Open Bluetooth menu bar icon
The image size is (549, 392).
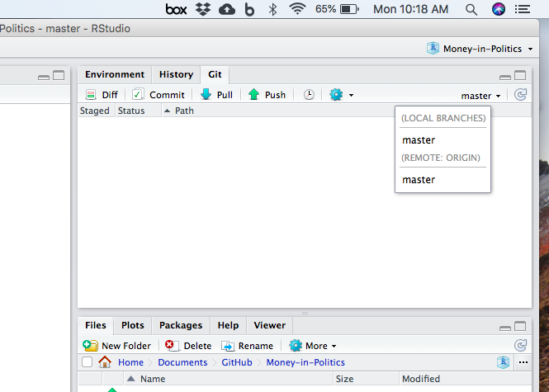pyautogui.click(x=272, y=9)
